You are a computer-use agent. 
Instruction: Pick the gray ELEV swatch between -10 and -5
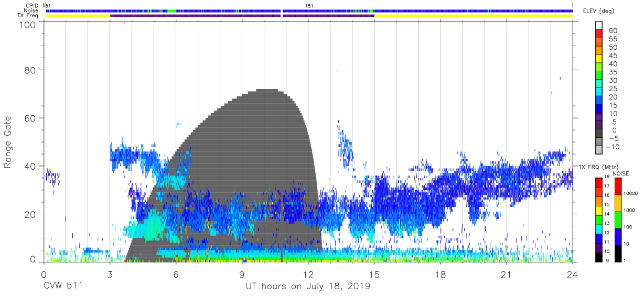pyautogui.click(x=599, y=142)
